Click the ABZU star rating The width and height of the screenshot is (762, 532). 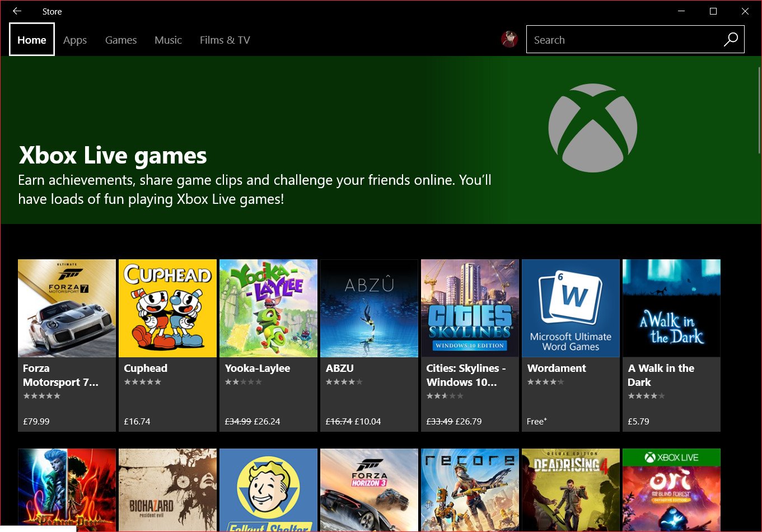[x=344, y=382]
